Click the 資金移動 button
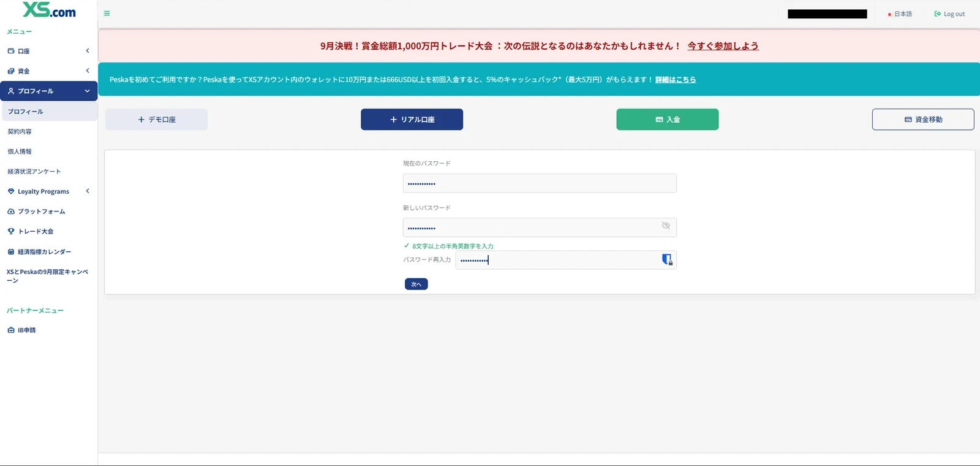 click(x=923, y=120)
